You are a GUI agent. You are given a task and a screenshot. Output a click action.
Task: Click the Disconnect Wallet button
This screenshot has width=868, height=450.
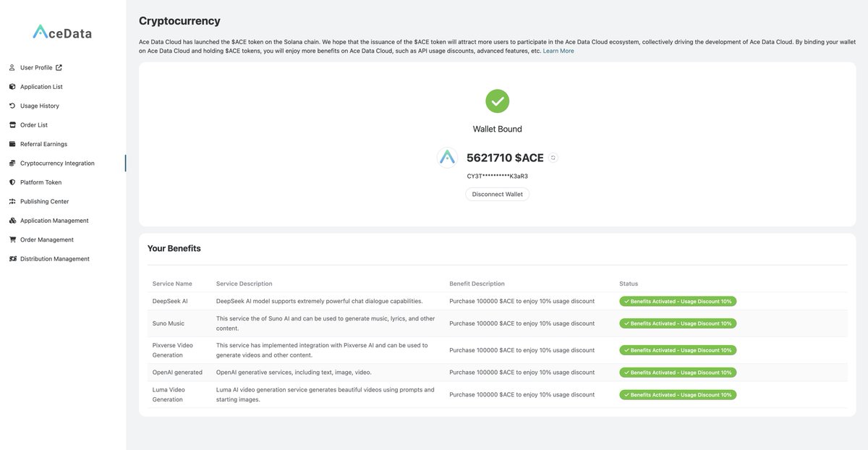click(497, 195)
